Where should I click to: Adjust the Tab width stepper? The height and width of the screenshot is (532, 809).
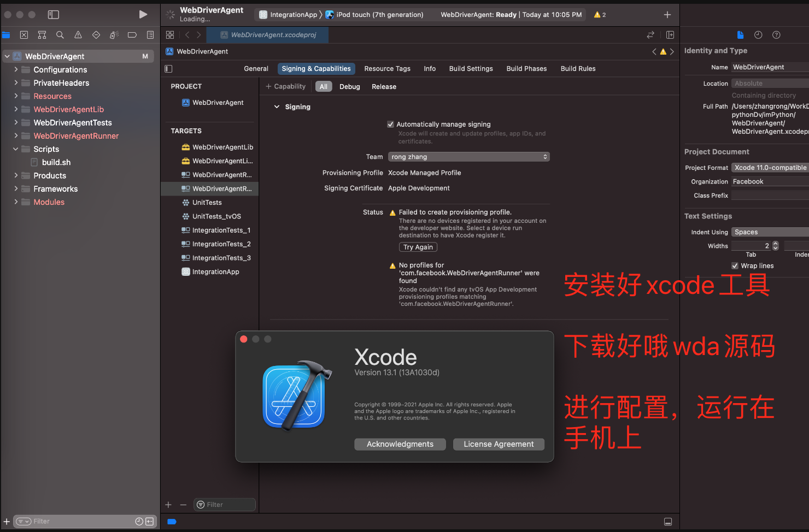[x=775, y=246]
